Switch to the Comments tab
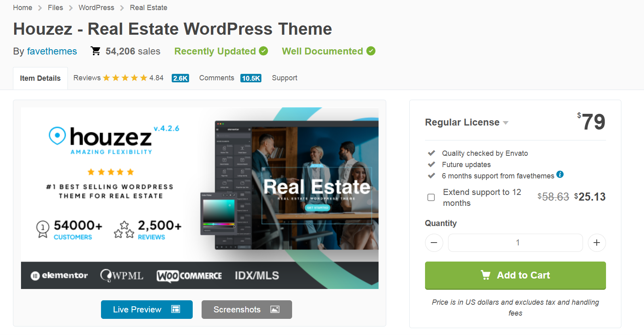Screen dimensions: 644x335 [217, 78]
